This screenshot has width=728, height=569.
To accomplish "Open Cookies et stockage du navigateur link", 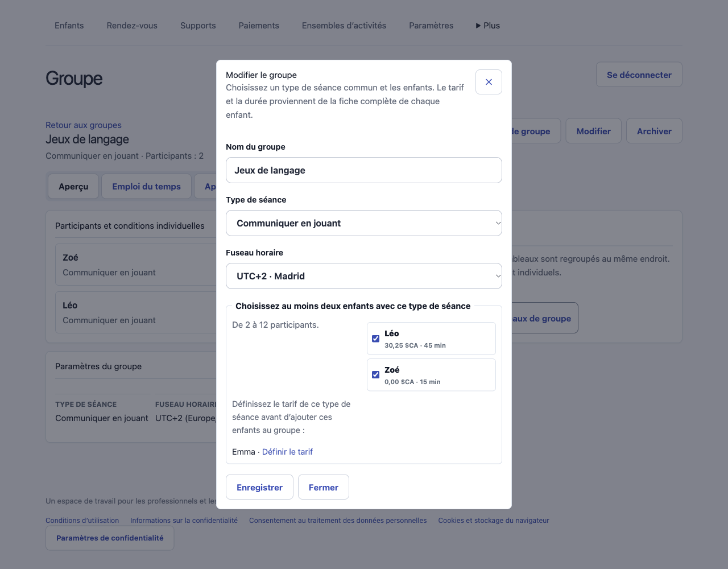I will 494,521.
